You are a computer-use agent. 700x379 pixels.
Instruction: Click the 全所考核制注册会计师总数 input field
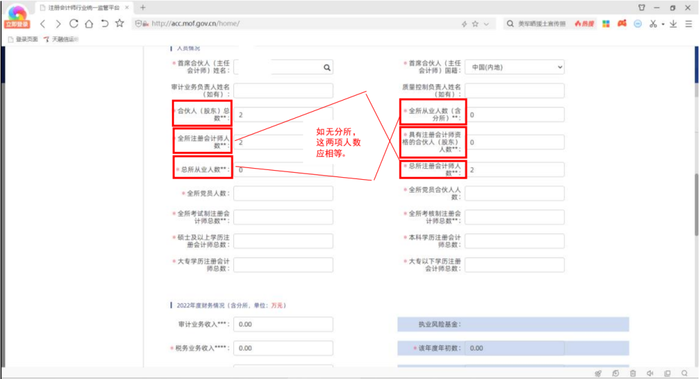pos(515,217)
